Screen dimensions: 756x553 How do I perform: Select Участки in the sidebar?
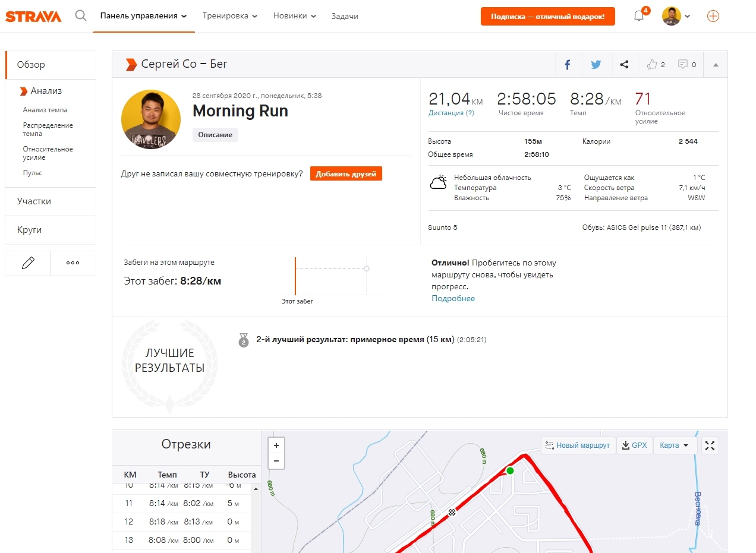pos(34,201)
